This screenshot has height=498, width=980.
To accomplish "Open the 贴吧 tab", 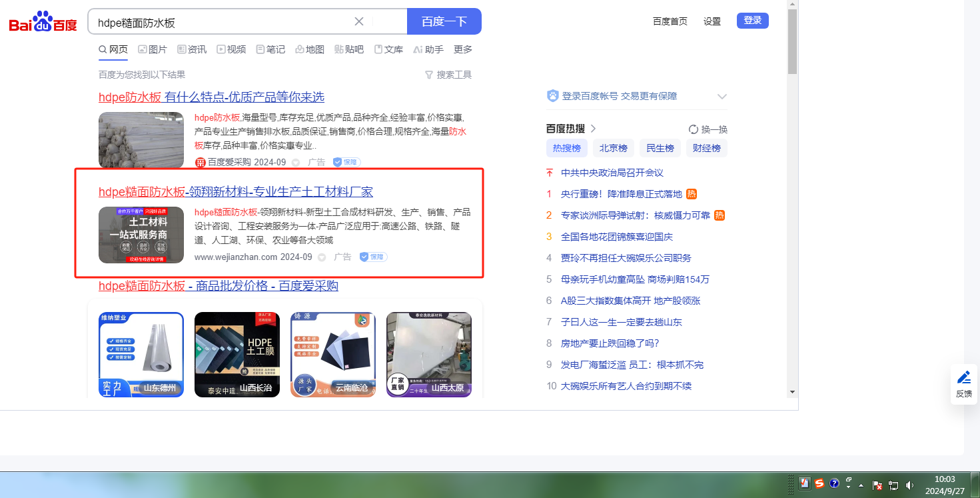I will pyautogui.click(x=349, y=49).
